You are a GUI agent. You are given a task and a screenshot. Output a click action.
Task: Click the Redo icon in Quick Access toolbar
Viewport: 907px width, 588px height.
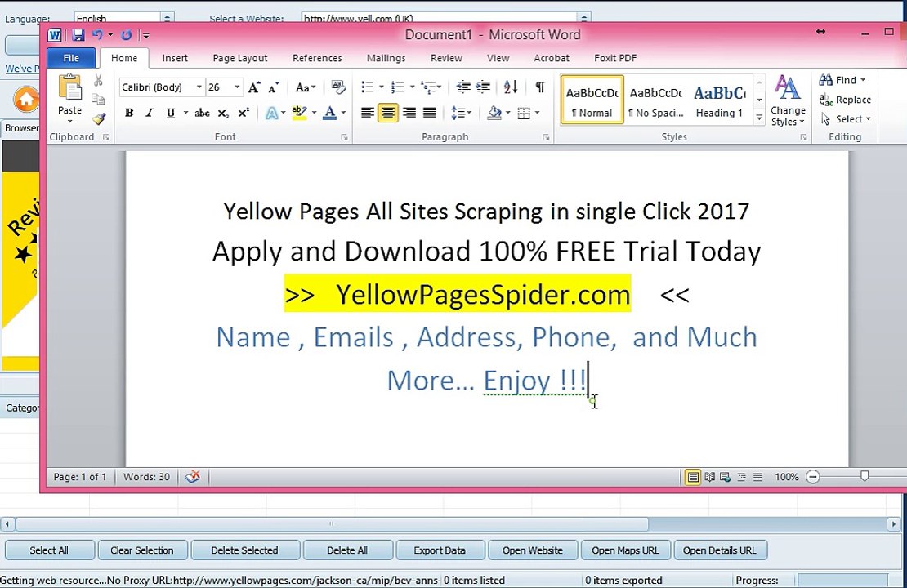click(x=126, y=35)
